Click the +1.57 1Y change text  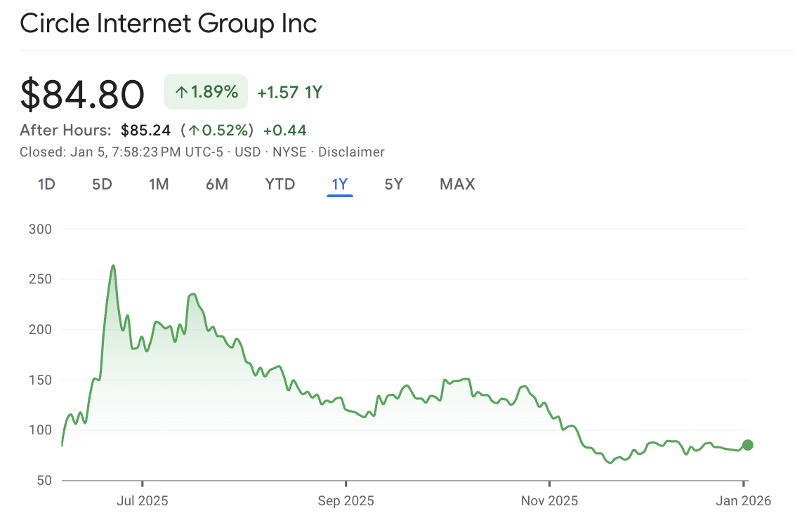(x=289, y=92)
